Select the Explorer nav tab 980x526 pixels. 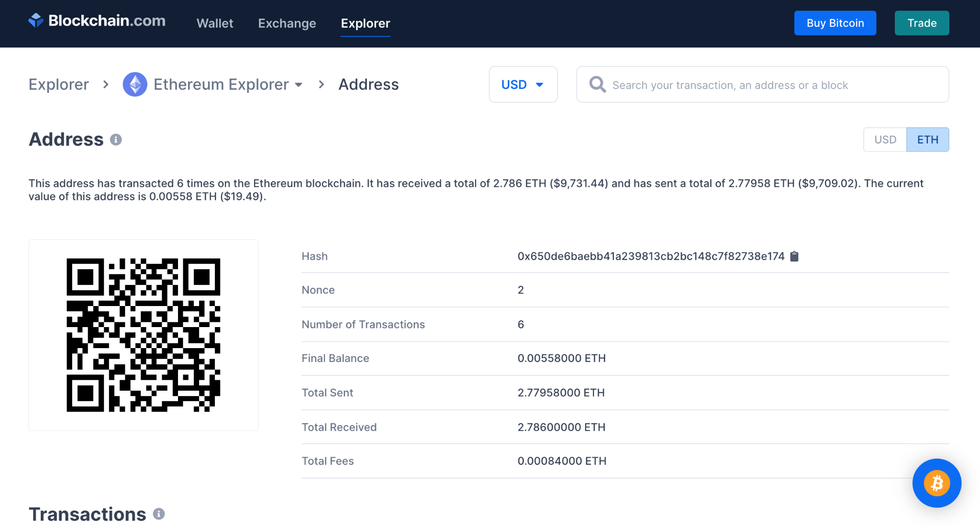point(365,23)
